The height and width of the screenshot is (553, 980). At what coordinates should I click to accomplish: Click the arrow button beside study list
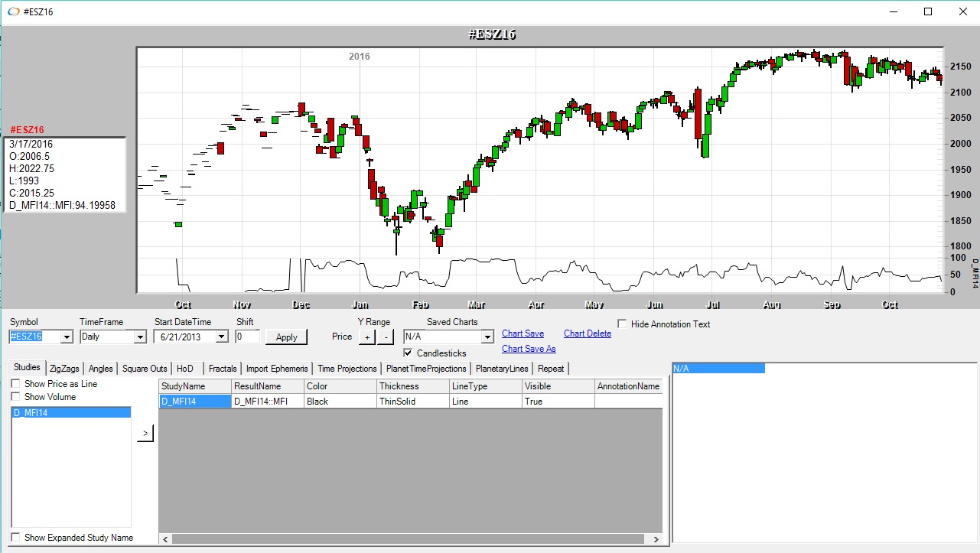[x=145, y=434]
